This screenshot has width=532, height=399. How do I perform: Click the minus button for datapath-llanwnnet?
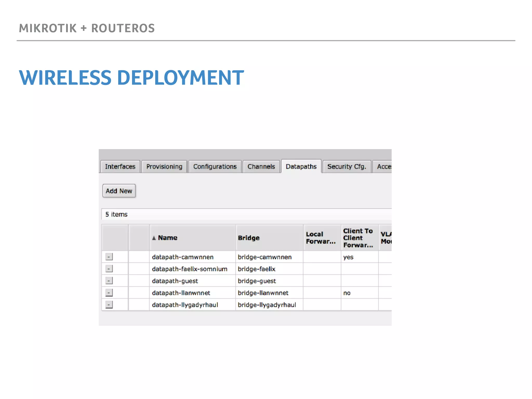coord(109,292)
